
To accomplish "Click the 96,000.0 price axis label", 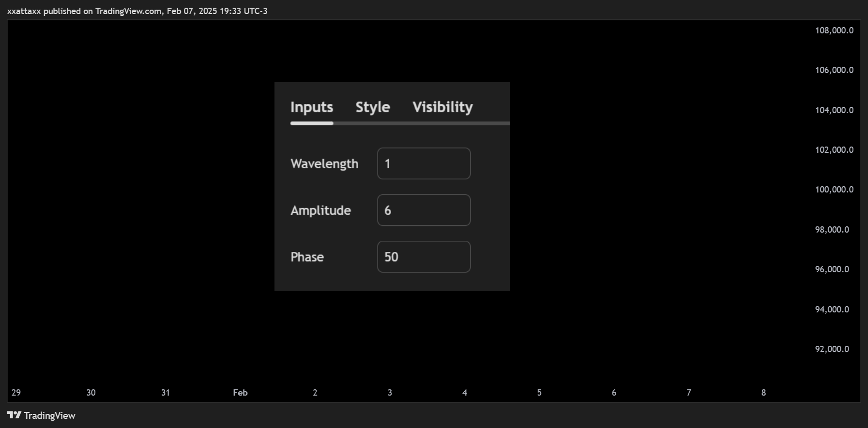I will click(832, 269).
